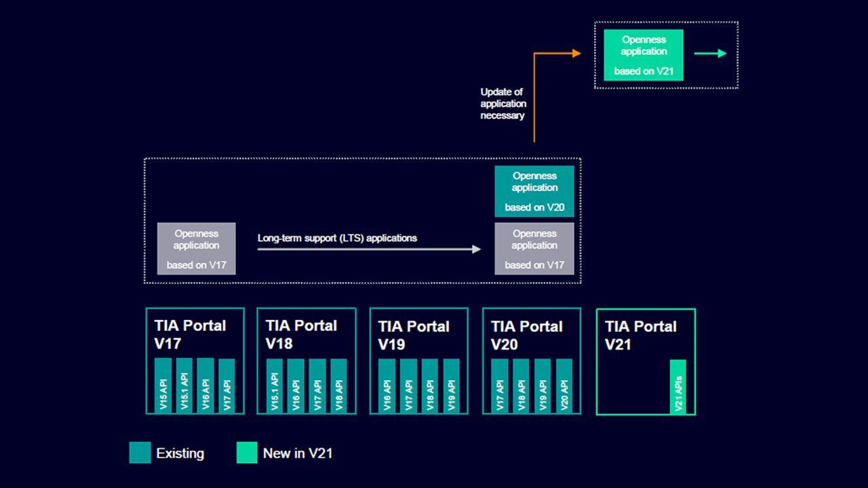The width and height of the screenshot is (868, 488).
Task: Click the green Openness application based on V21 box
Action: pos(644,55)
